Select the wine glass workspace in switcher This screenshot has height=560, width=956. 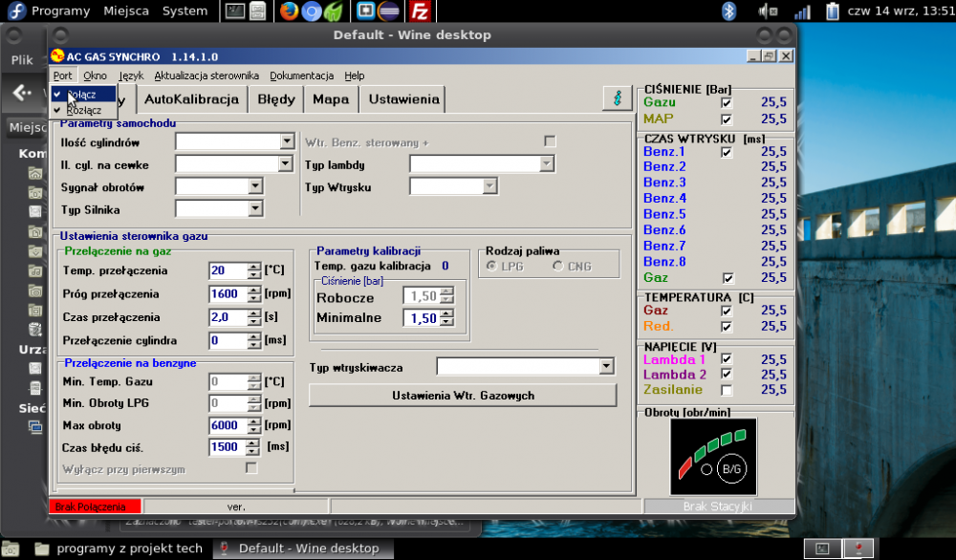click(x=858, y=549)
